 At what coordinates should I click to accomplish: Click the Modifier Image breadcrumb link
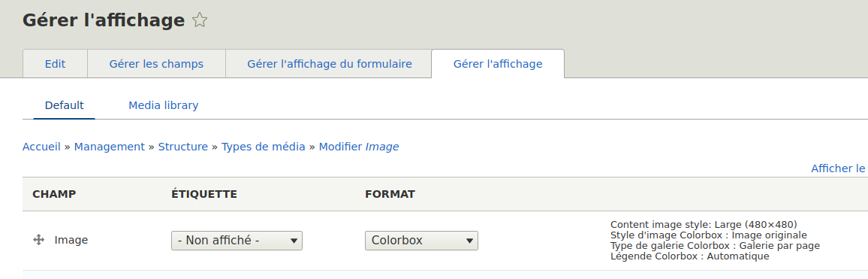click(x=359, y=147)
